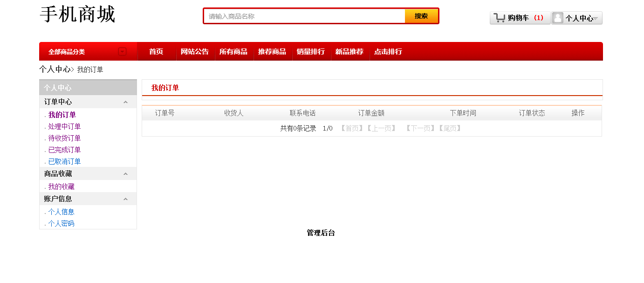The image size is (644, 283).
Task: Click the 账户信息 section header label
Action: [x=58, y=199]
